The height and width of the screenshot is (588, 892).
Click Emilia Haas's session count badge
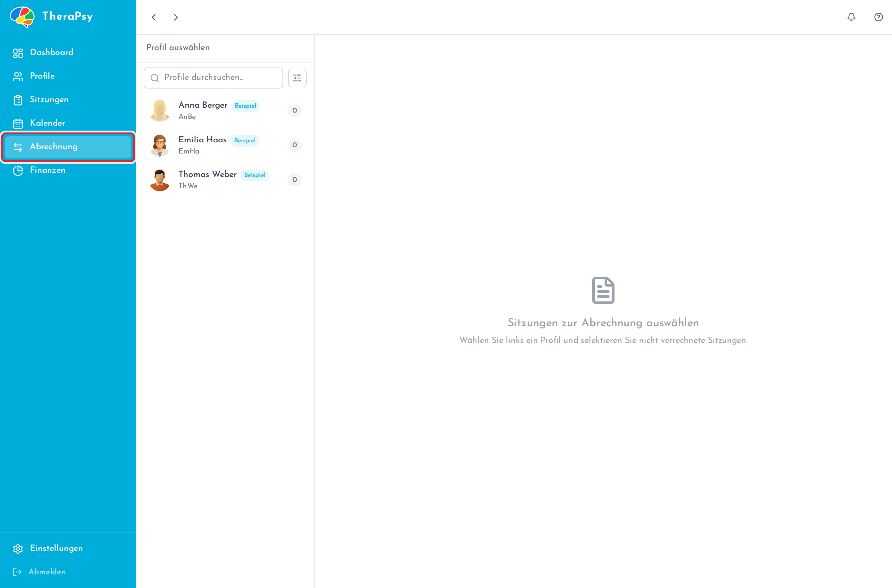295,145
